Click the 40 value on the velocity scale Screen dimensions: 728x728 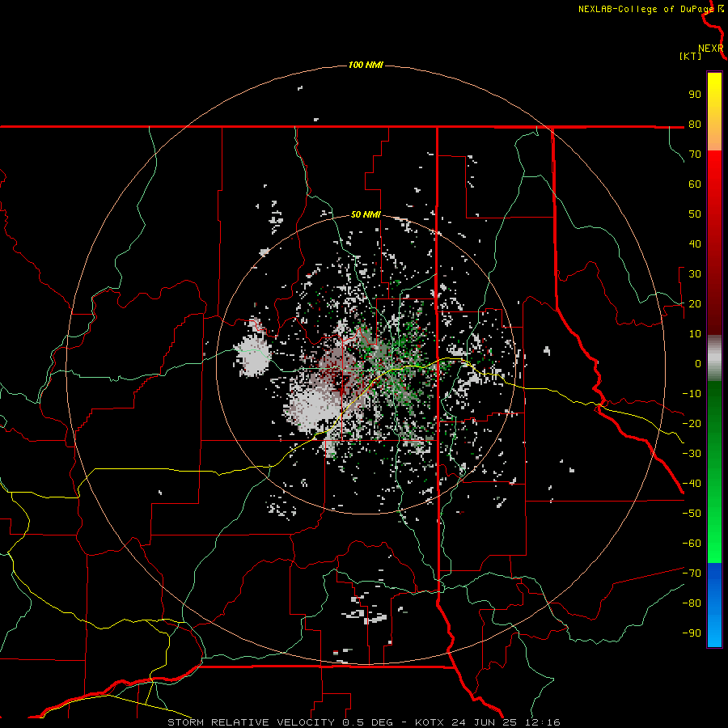click(695, 243)
